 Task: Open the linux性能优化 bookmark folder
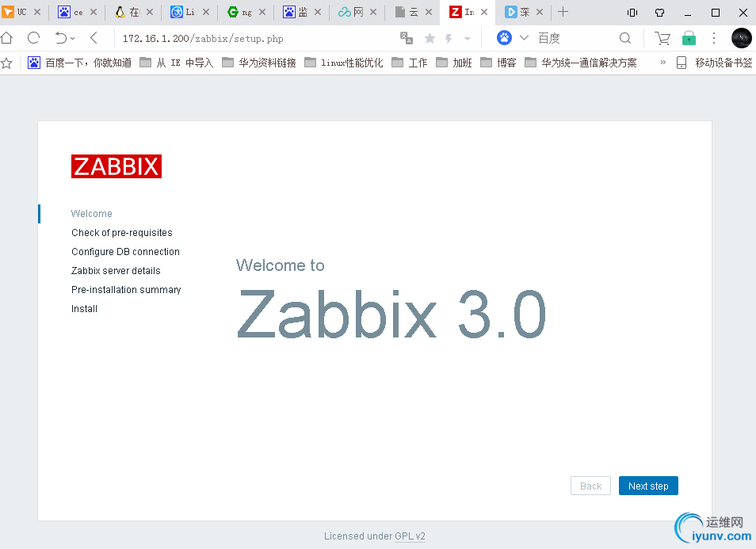tap(344, 63)
